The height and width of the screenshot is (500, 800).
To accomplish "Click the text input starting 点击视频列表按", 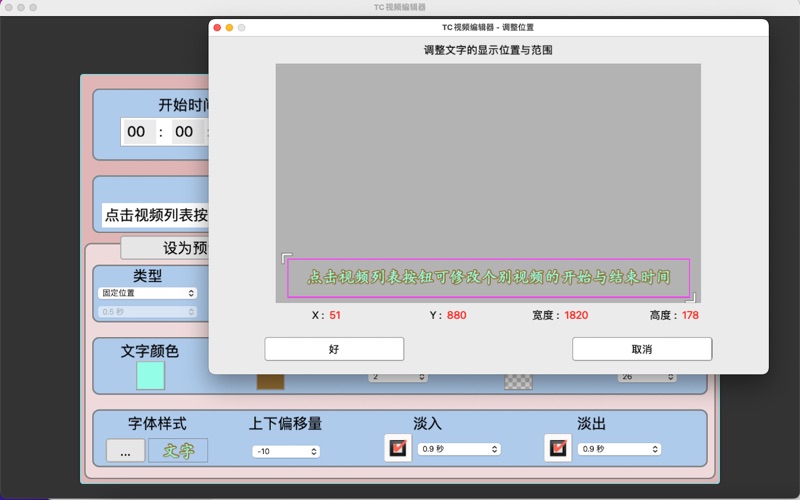I will pyautogui.click(x=155, y=215).
